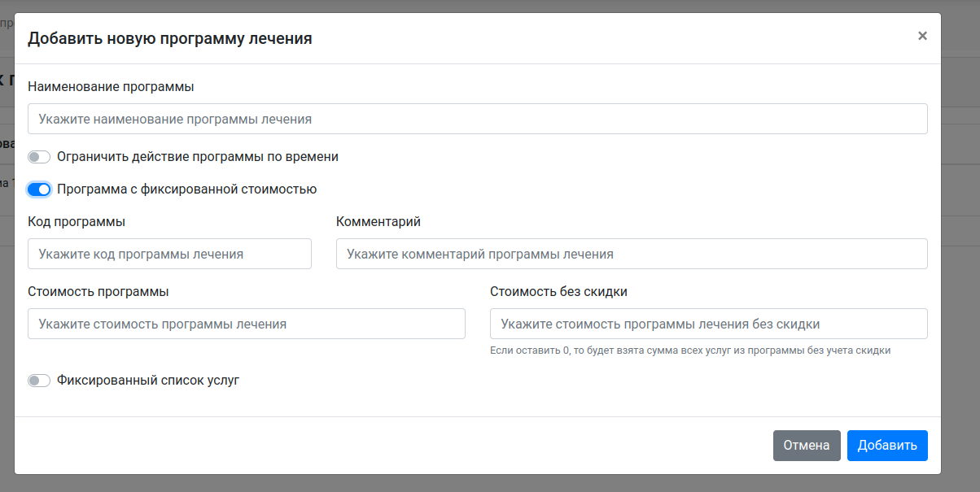
Task: Click the Наименование программы field label
Action: point(111,86)
